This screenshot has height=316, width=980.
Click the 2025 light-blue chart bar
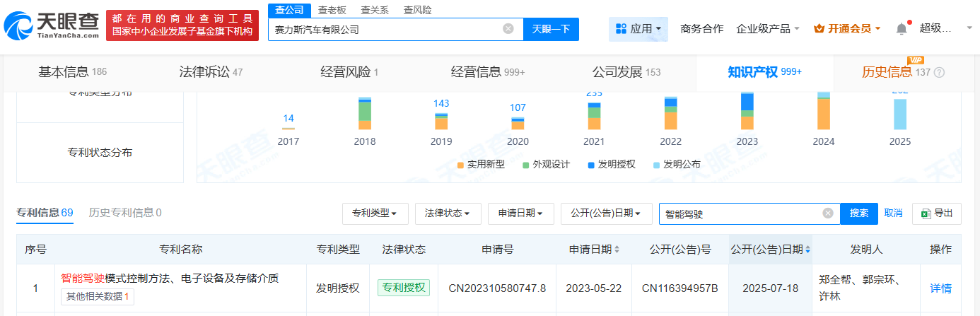899,114
